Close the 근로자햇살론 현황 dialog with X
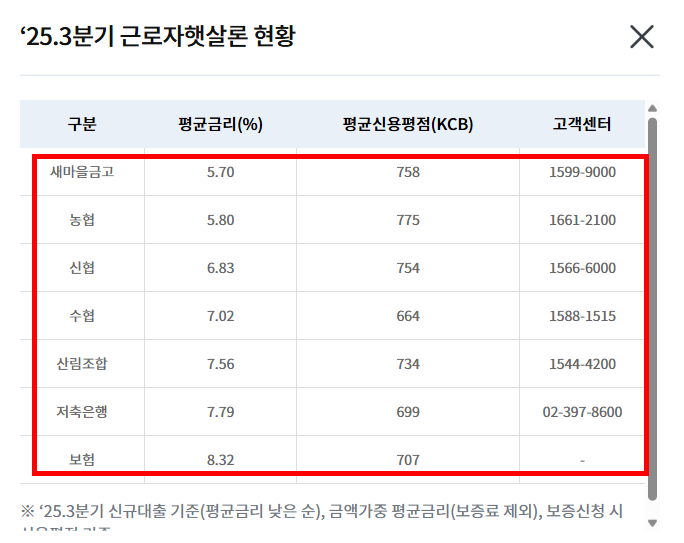 pyautogui.click(x=642, y=37)
